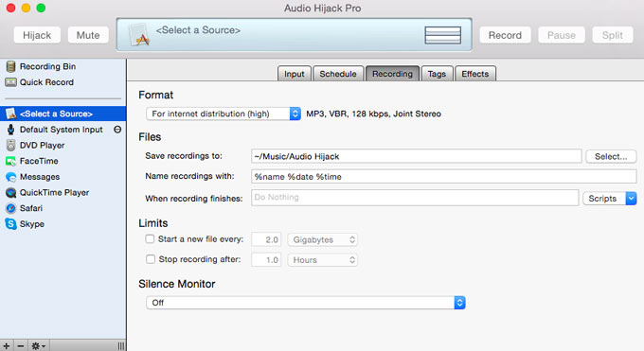Open the Hours unit dropdown
This screenshot has height=351, width=644.
tap(322, 260)
